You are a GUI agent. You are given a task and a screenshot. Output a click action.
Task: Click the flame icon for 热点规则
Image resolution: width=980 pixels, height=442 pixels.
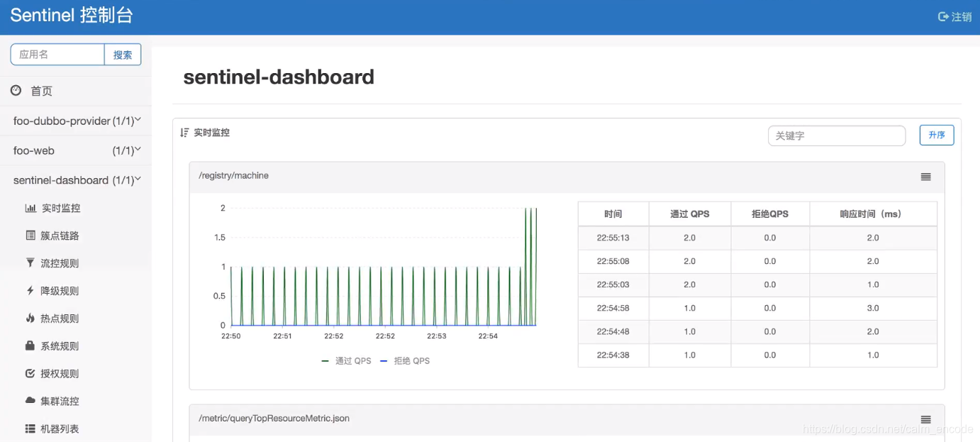coord(30,319)
